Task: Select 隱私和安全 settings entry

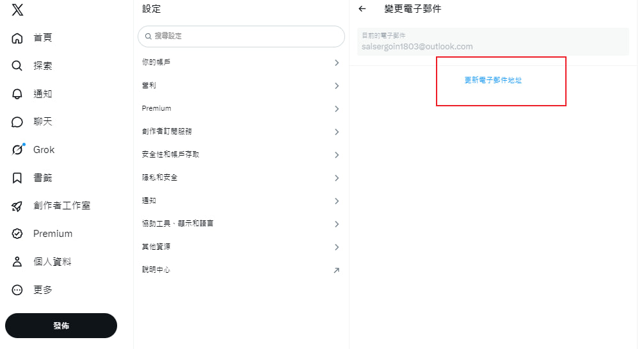Action: 241,177
